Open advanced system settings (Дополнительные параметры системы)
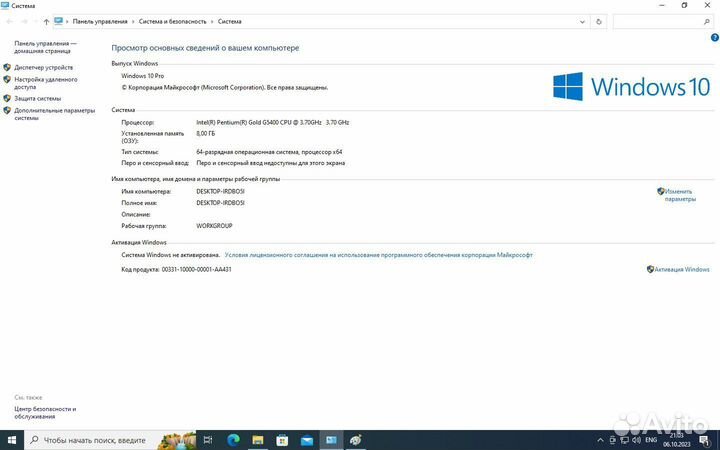This screenshot has width=720, height=450. click(54, 114)
